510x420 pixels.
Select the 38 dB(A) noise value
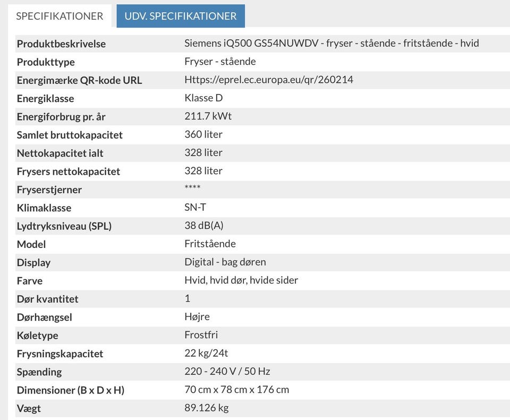204,225
